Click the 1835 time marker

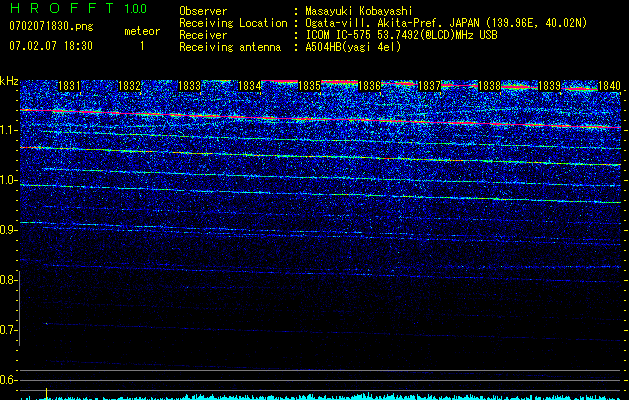pyautogui.click(x=310, y=87)
